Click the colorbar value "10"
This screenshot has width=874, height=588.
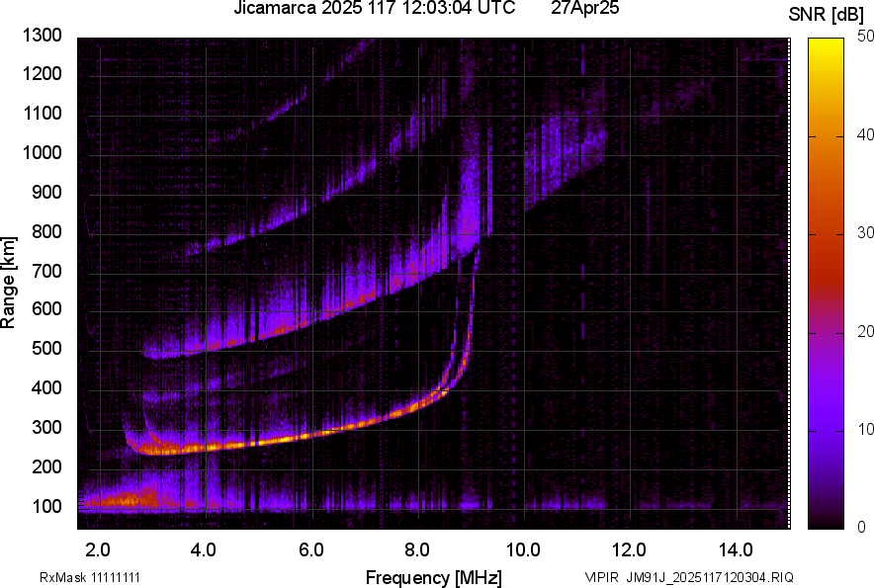click(x=865, y=429)
